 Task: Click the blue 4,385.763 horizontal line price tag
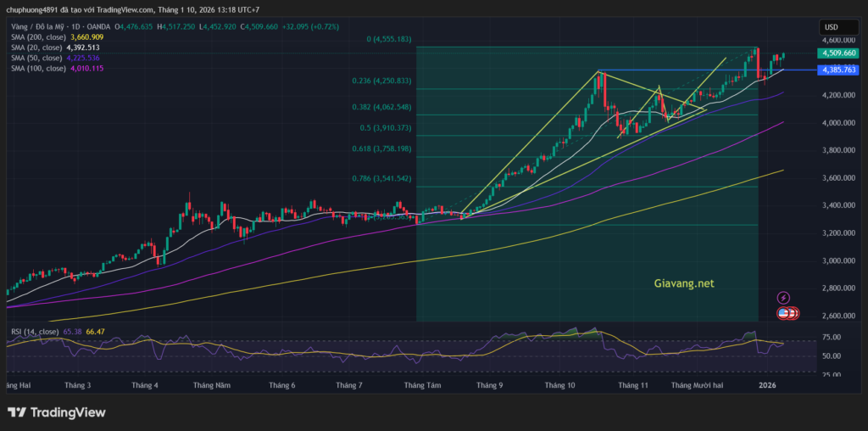[x=837, y=70]
